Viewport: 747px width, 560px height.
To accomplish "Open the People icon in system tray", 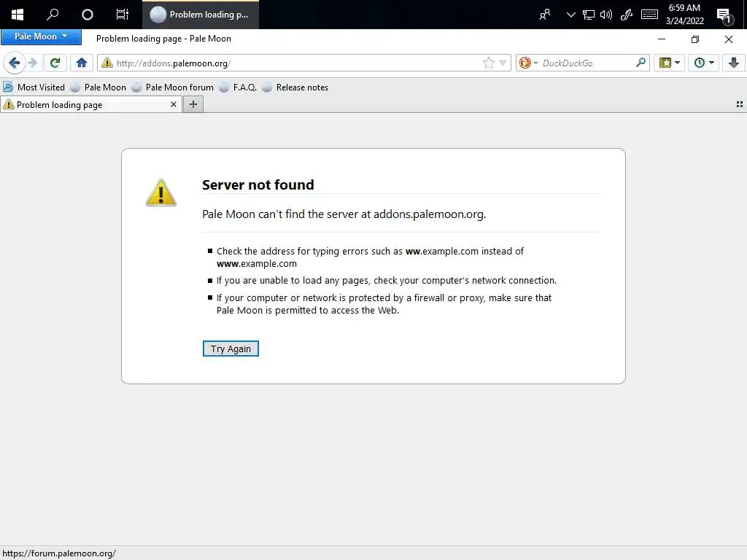I will tap(545, 15).
